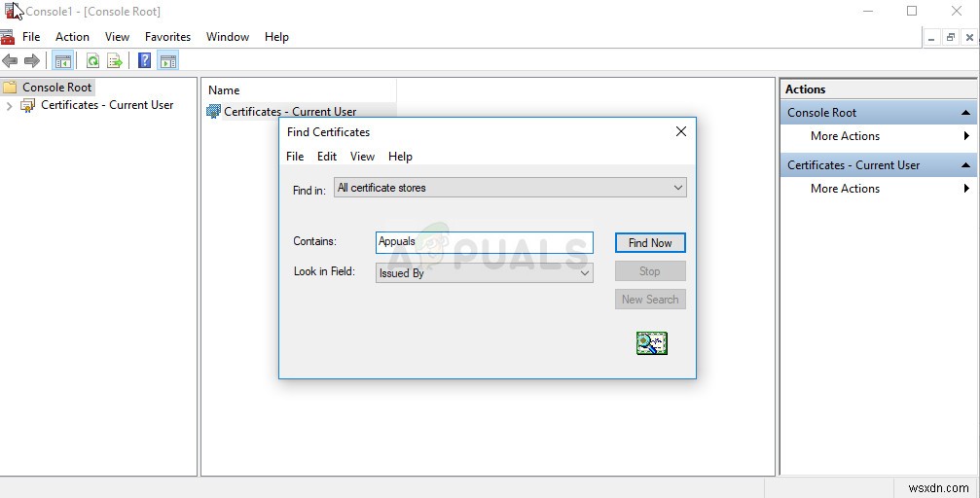Image resolution: width=980 pixels, height=498 pixels.
Task: Open the Window menu
Action: coord(228,37)
